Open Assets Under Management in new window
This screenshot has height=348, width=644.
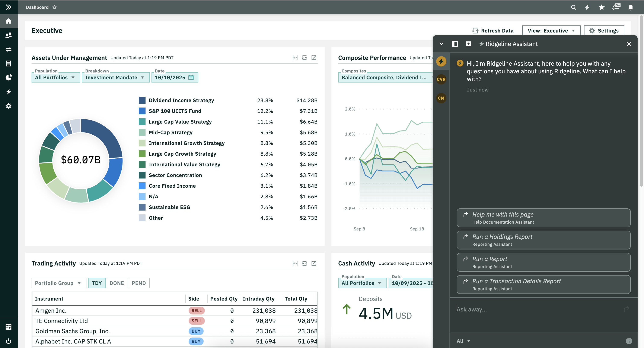pyautogui.click(x=314, y=58)
